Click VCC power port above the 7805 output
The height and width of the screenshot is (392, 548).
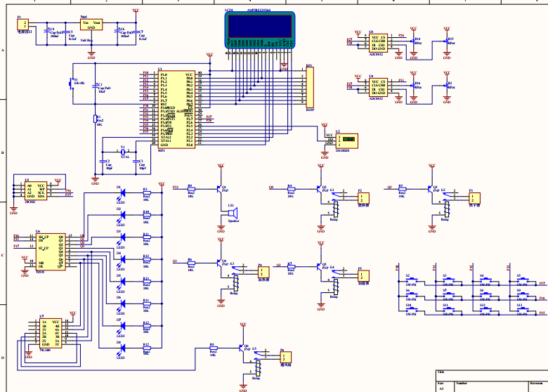136,12
